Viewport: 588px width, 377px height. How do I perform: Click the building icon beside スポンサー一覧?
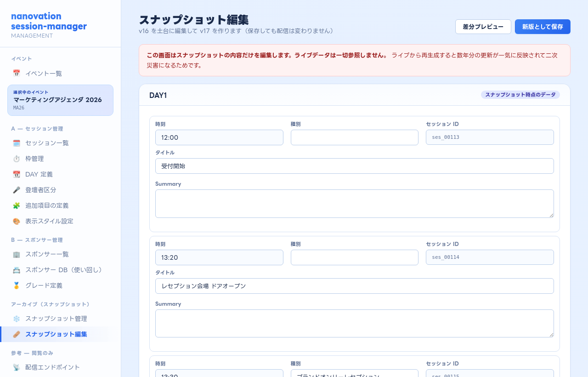[x=17, y=254]
